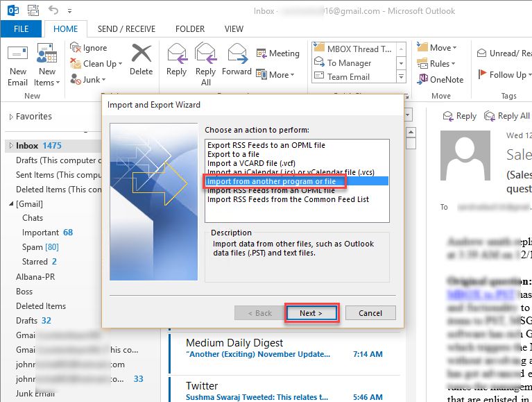Click the Meeting reply icon
This screenshot has width=532, height=402.
[x=261, y=53]
